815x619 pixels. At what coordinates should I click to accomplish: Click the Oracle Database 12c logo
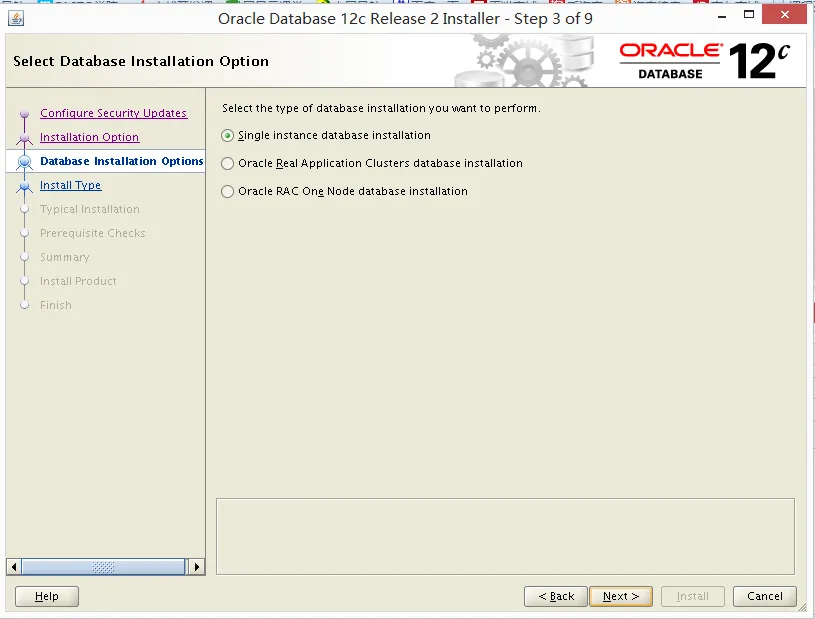point(704,61)
